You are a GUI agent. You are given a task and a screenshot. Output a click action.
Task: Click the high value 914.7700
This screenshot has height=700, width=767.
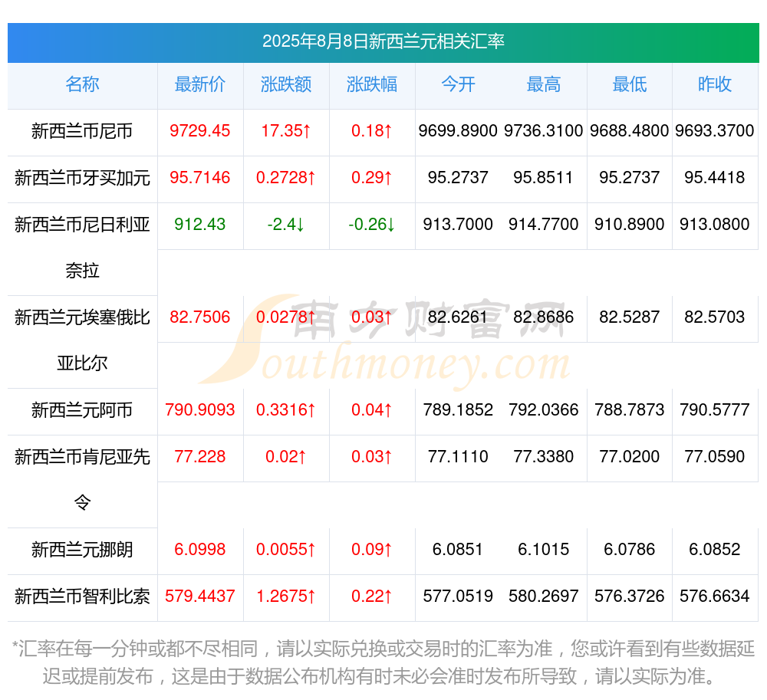tap(544, 225)
